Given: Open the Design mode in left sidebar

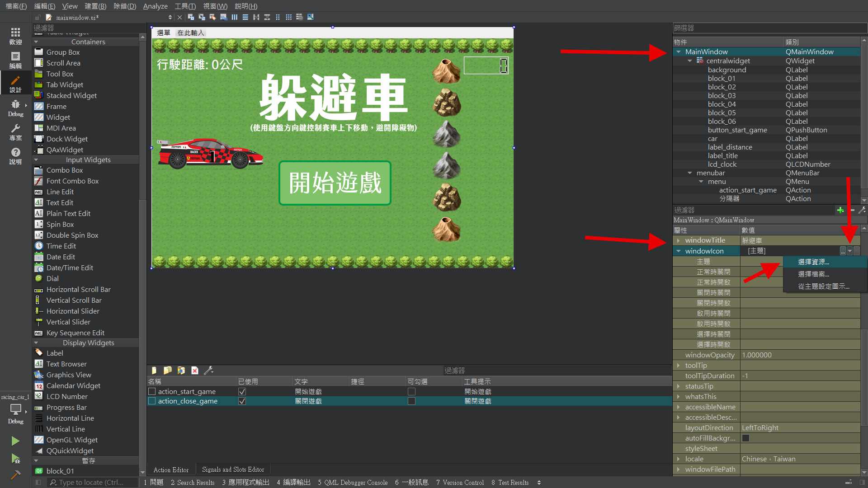Looking at the screenshot, I should [15, 84].
